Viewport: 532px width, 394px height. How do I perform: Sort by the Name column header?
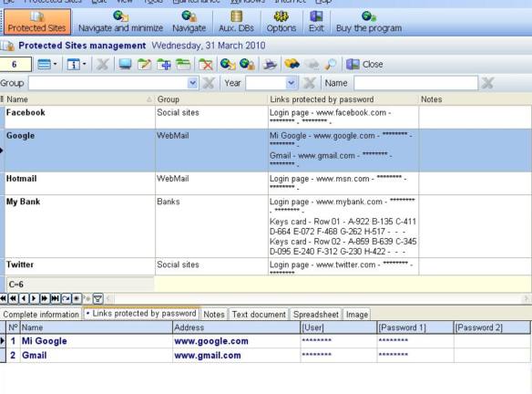79,99
